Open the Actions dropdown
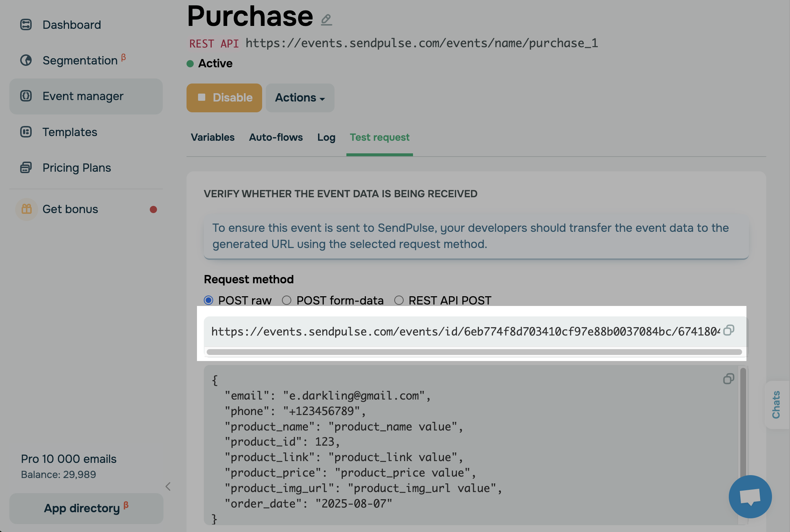The width and height of the screenshot is (790, 532). click(300, 98)
